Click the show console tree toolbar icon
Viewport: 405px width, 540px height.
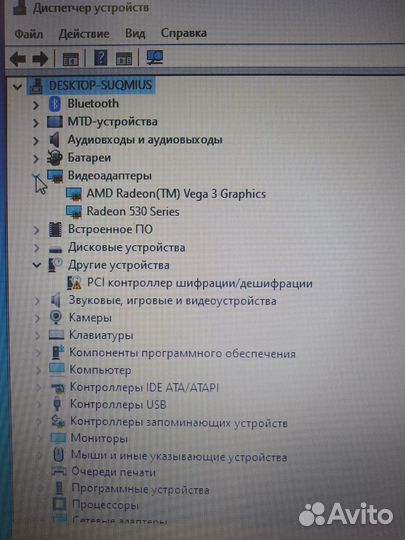pyautogui.click(x=71, y=59)
